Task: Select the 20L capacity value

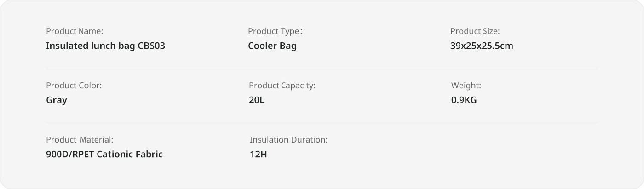Action: [x=257, y=100]
